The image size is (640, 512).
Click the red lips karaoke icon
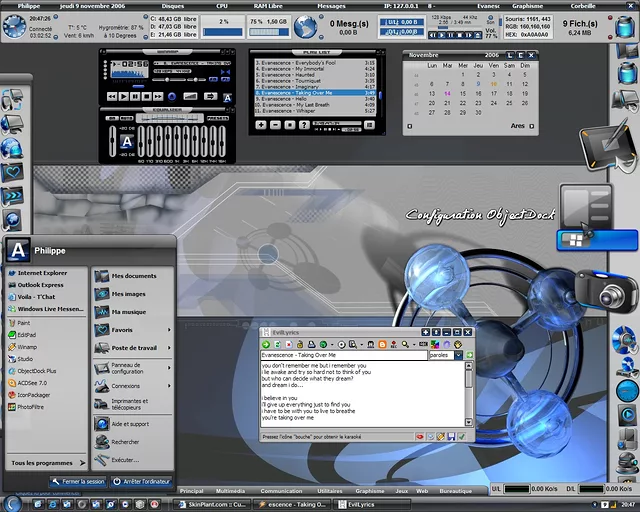pos(419,437)
